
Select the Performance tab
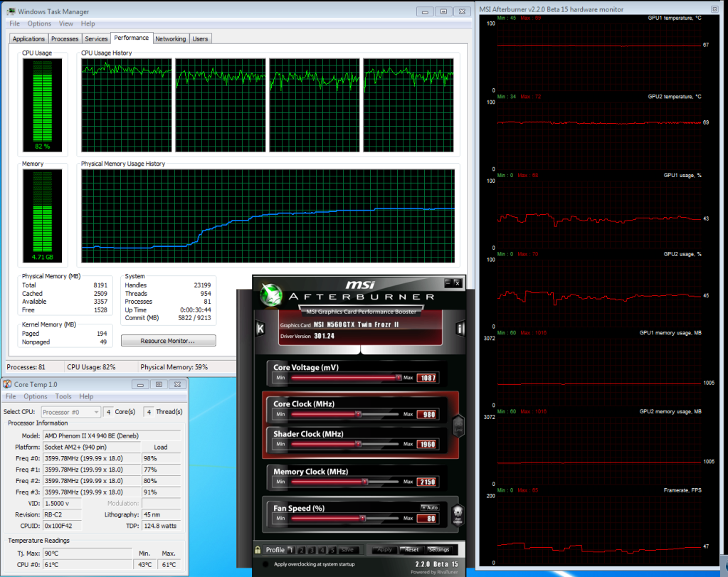132,38
